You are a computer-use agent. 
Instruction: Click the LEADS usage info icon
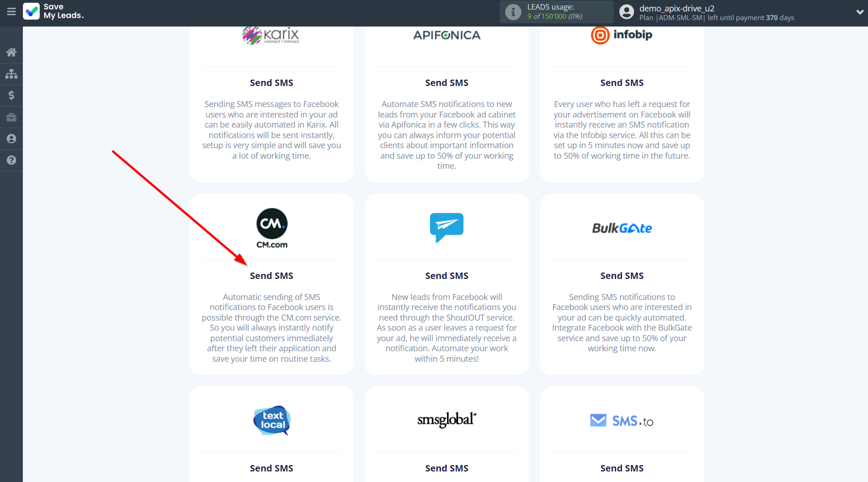[x=512, y=12]
